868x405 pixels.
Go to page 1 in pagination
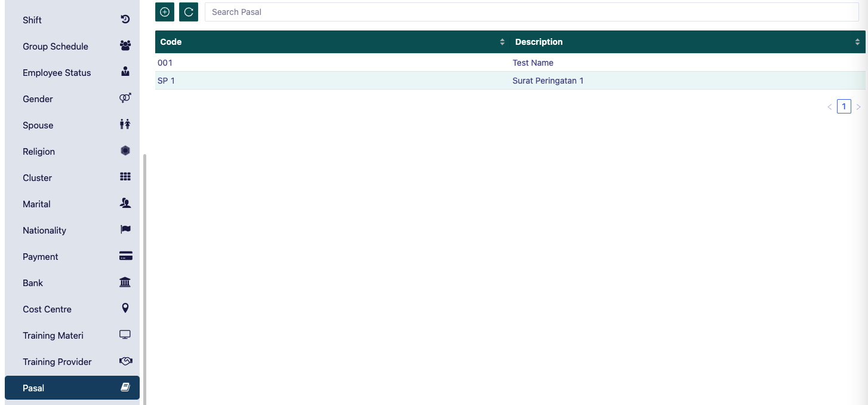click(x=844, y=107)
